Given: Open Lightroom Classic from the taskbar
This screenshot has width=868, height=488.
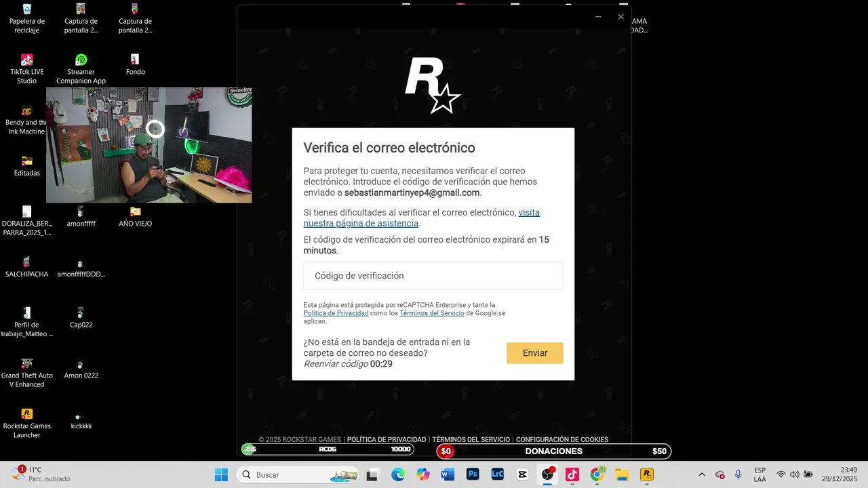Looking at the screenshot, I should click(497, 474).
